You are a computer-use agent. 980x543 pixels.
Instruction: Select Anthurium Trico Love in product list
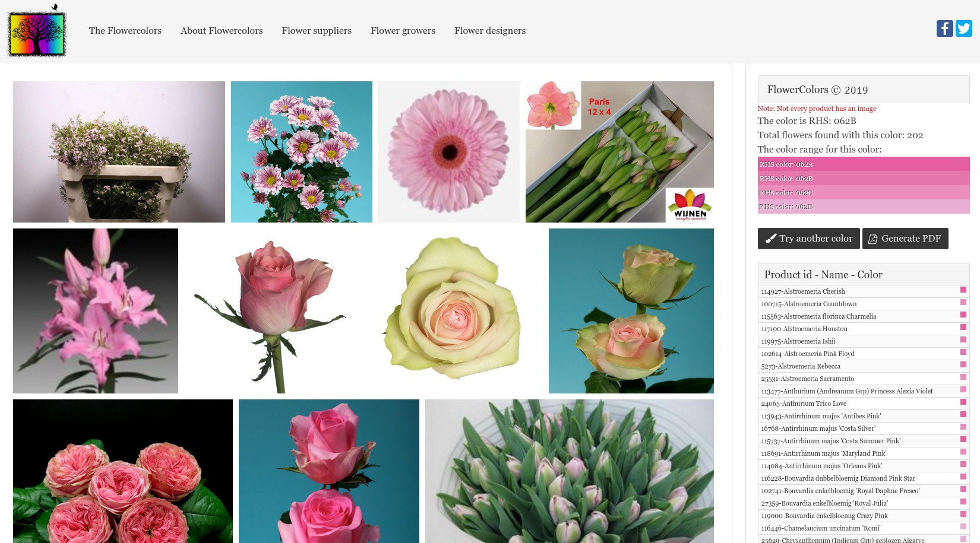[804, 404]
